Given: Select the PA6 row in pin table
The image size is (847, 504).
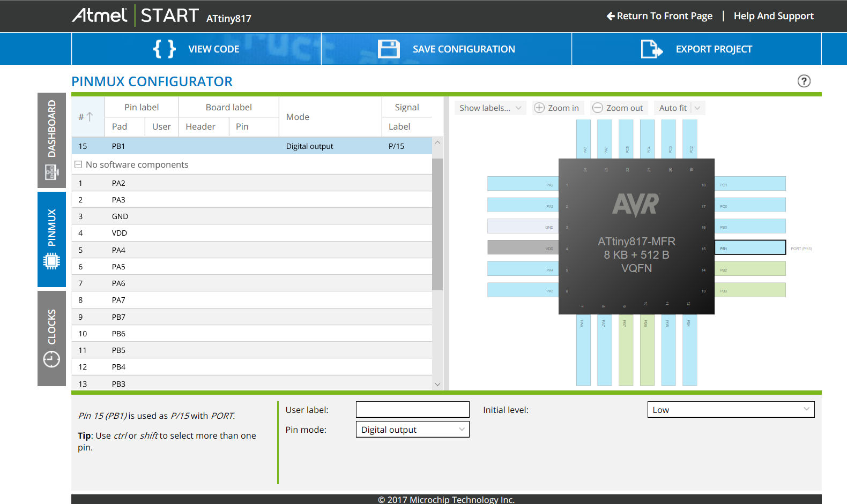Looking at the screenshot, I should pyautogui.click(x=252, y=283).
